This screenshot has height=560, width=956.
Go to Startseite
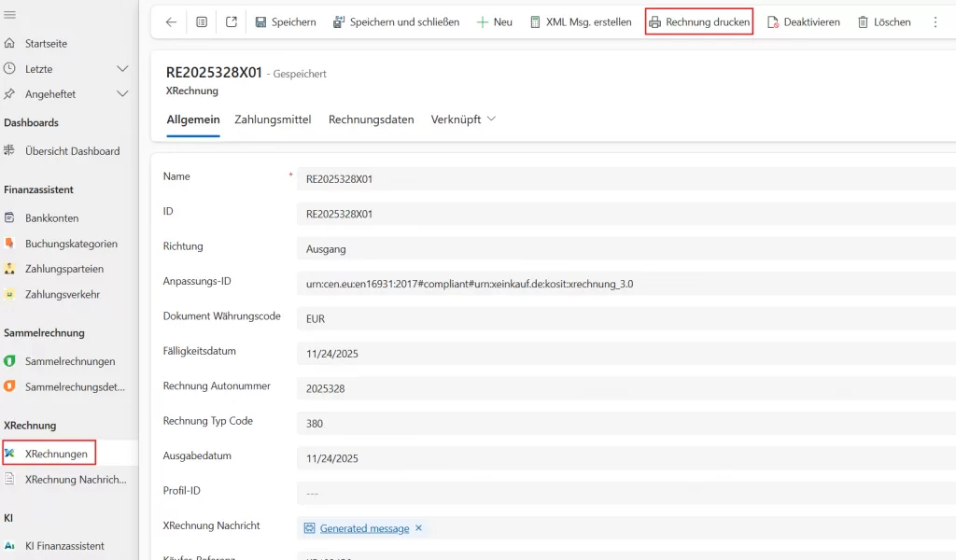pos(46,43)
